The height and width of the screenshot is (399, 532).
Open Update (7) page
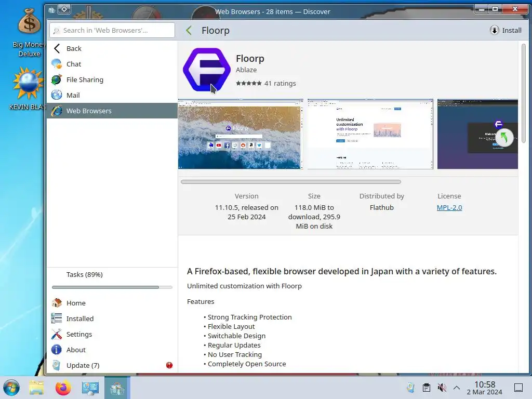(112, 365)
